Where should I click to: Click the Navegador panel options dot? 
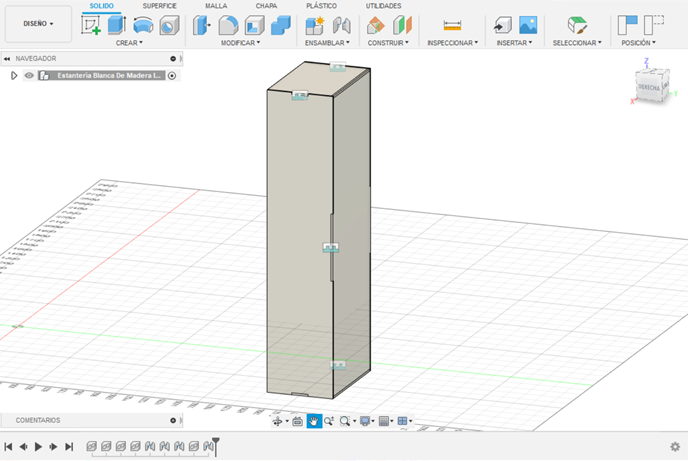[x=173, y=58]
